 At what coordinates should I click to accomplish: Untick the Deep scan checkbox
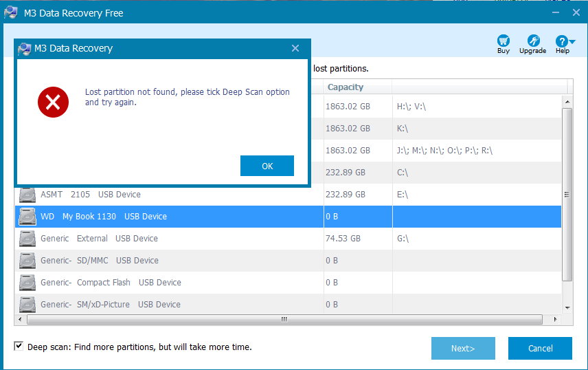click(19, 346)
